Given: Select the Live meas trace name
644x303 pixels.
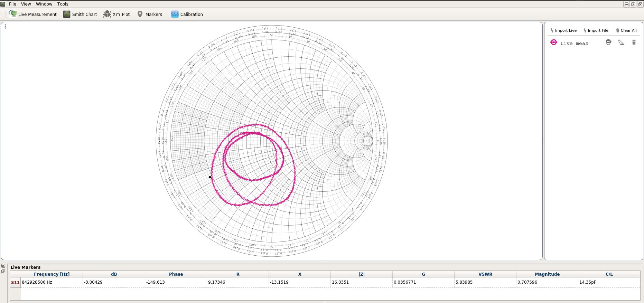Looking at the screenshot, I should click(574, 43).
